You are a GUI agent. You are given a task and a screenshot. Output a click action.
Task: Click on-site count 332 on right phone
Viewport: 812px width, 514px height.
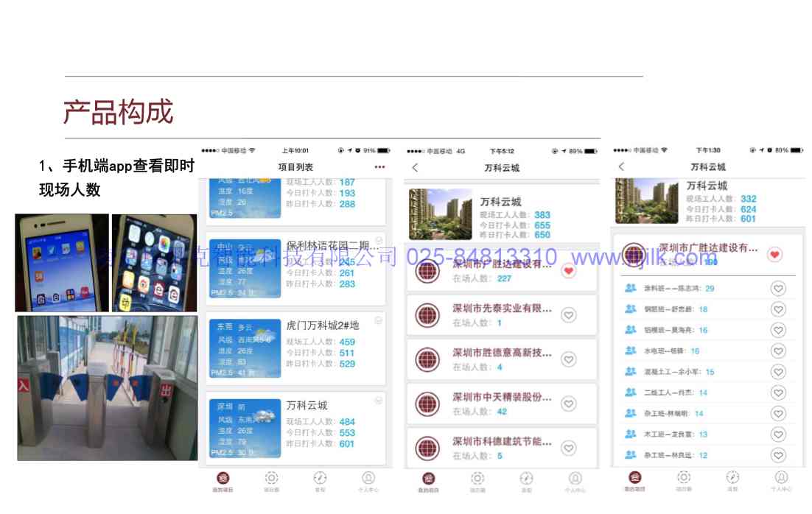point(749,199)
